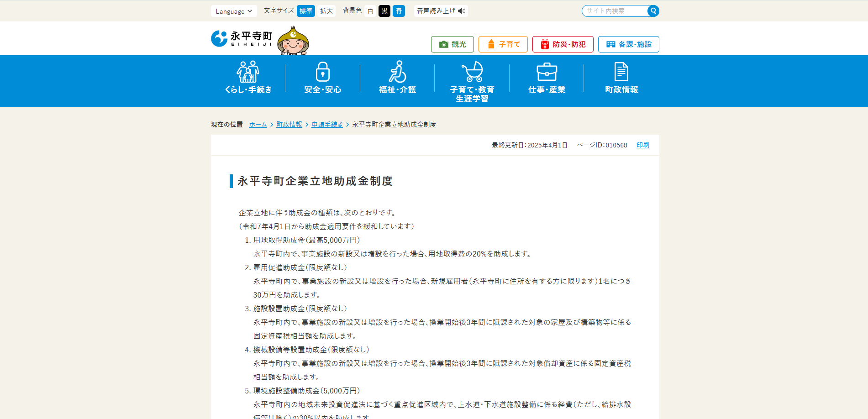Click the note (令和7年4月1日から助成金適用要件を緩和しています)

[x=326, y=226]
